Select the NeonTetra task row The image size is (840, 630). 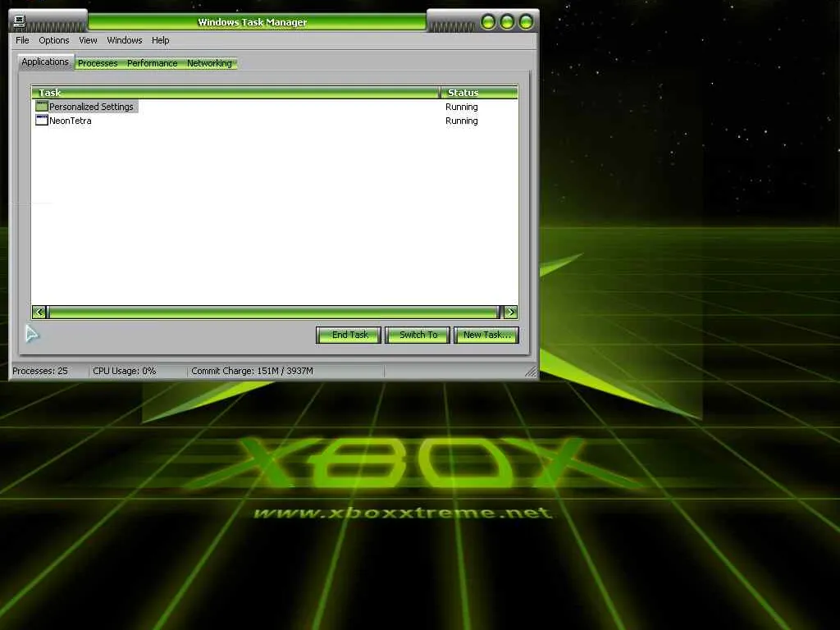pyautogui.click(x=275, y=121)
